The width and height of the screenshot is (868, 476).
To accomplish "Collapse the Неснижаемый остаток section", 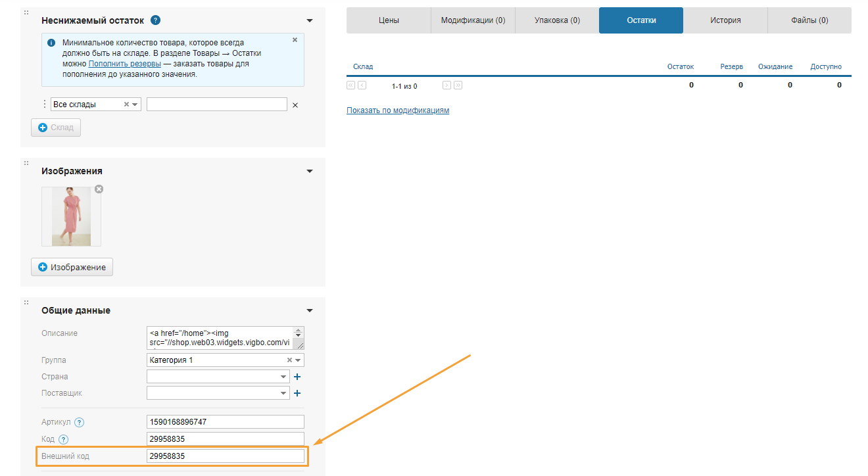I will (x=310, y=21).
